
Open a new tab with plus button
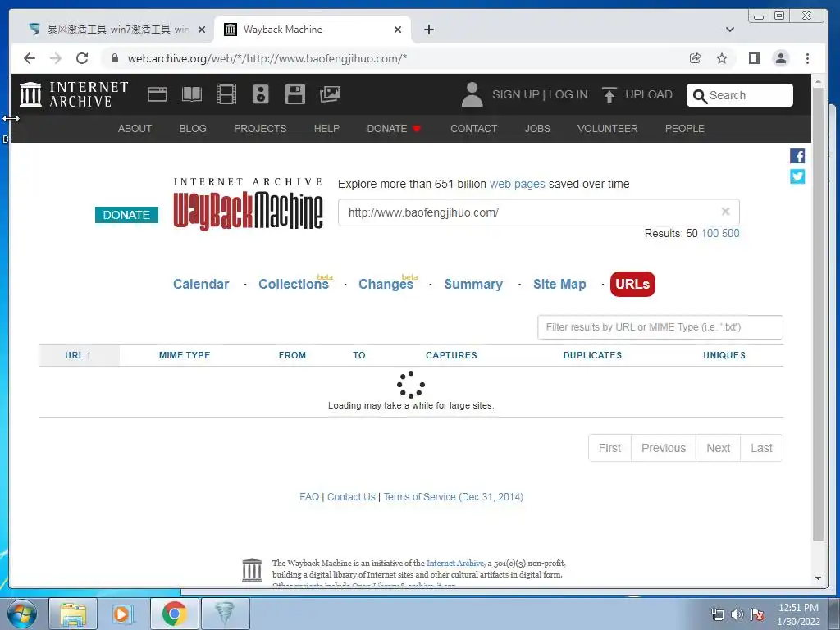[428, 30]
